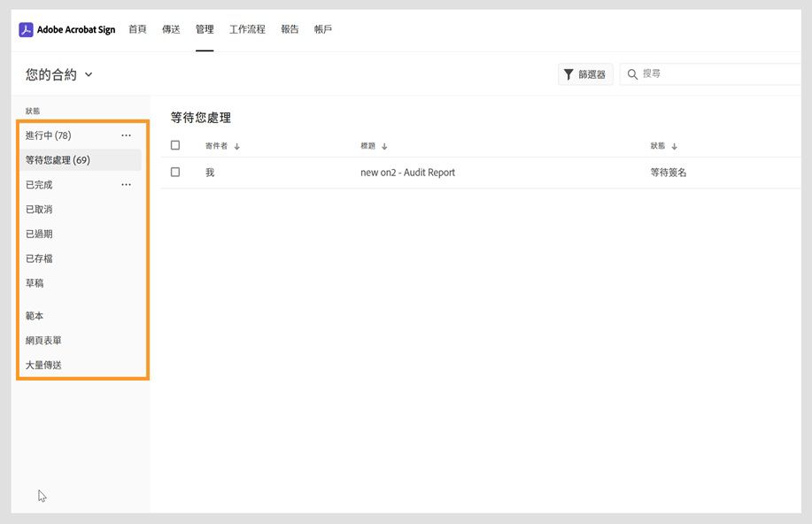
Task: Go to the 帳戶 section
Action: coord(324,29)
